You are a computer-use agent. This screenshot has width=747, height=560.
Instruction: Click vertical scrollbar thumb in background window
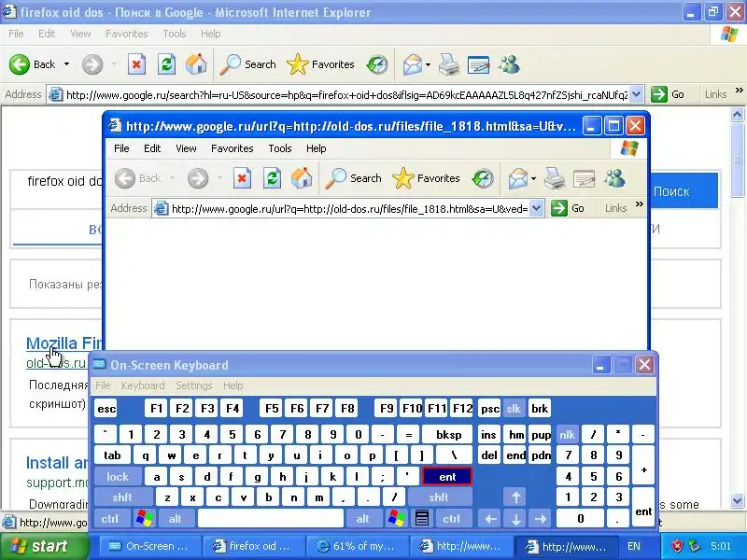737,160
